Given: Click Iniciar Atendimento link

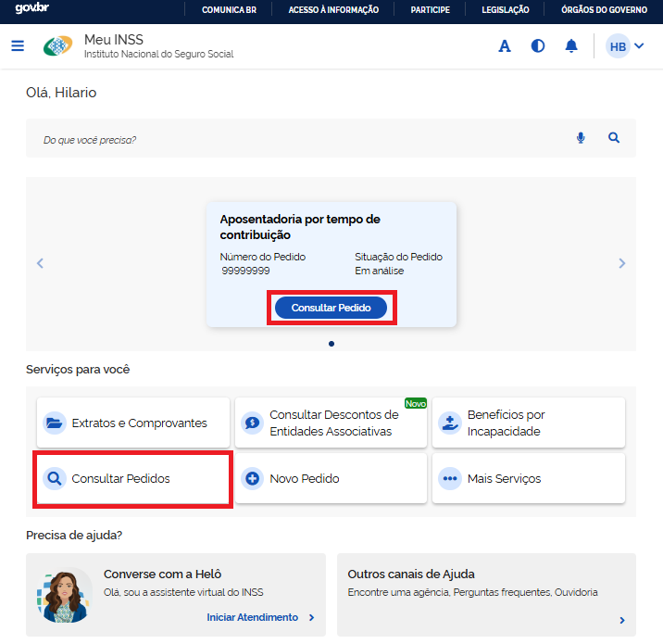Looking at the screenshot, I should coord(252,617).
